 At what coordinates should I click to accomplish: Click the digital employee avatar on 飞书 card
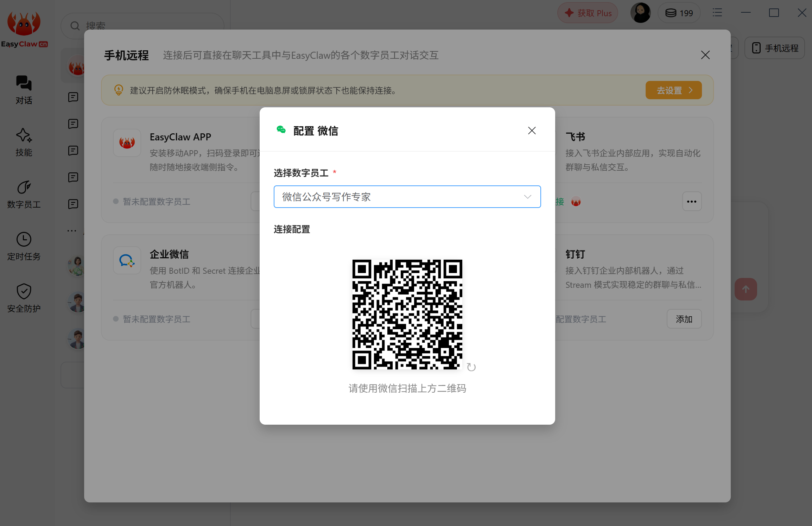pyautogui.click(x=576, y=202)
